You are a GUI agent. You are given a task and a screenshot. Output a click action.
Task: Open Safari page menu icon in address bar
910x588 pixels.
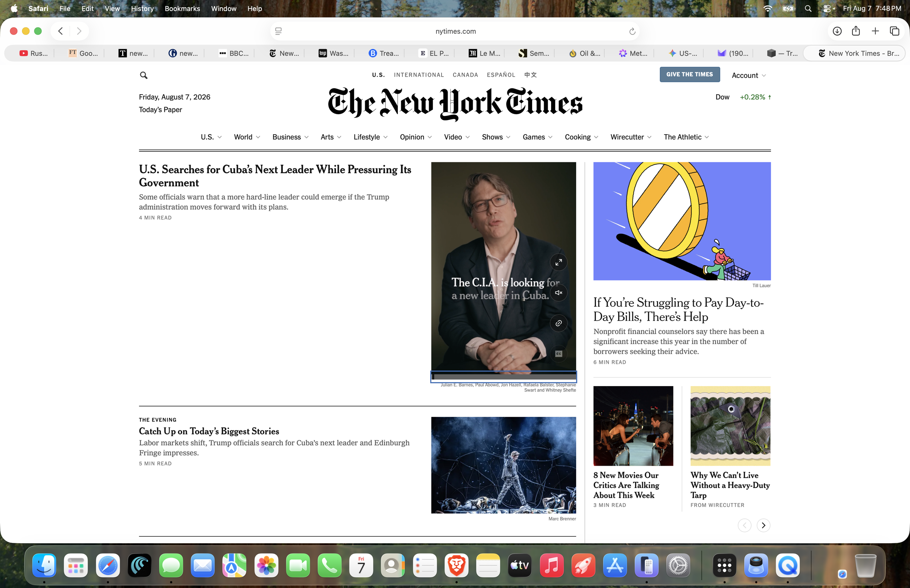point(278,31)
